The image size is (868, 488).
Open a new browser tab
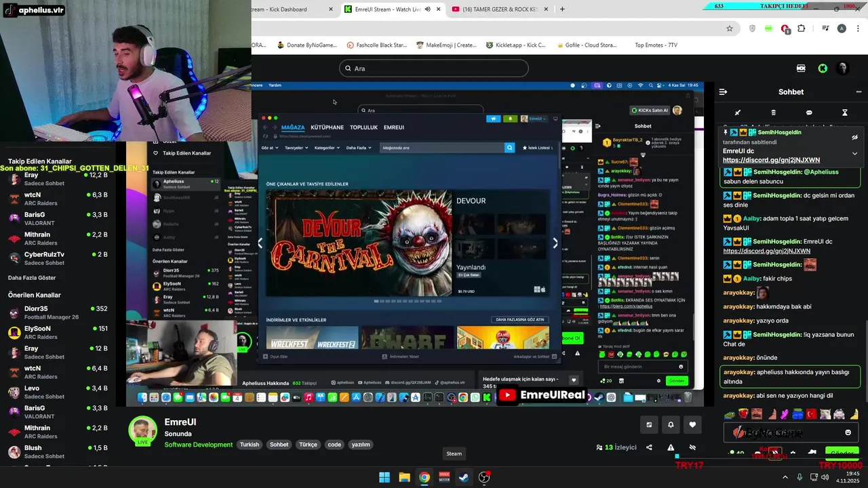[562, 9]
